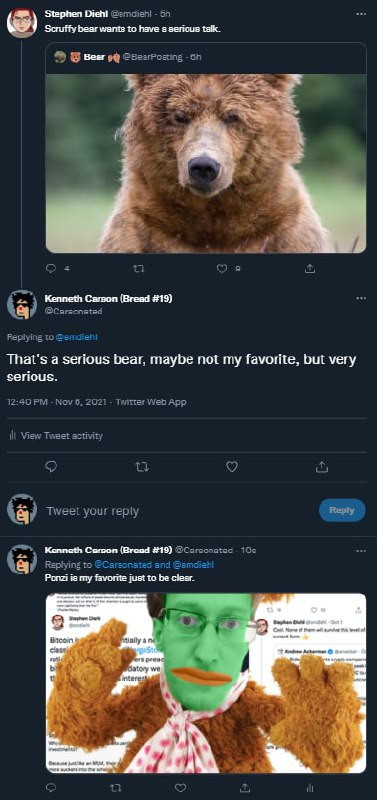View analytics icon on Ponzi tweet
The height and width of the screenshot is (800, 377).
(x=310, y=788)
